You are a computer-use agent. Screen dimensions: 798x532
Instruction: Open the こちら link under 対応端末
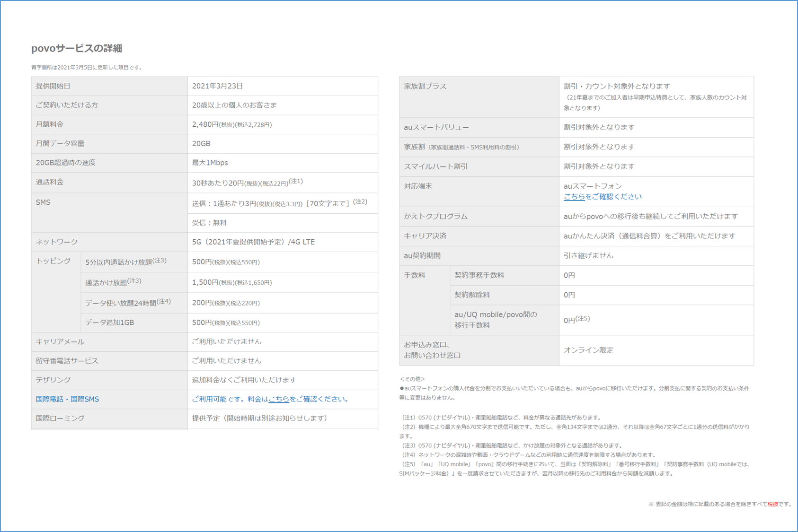(574, 197)
